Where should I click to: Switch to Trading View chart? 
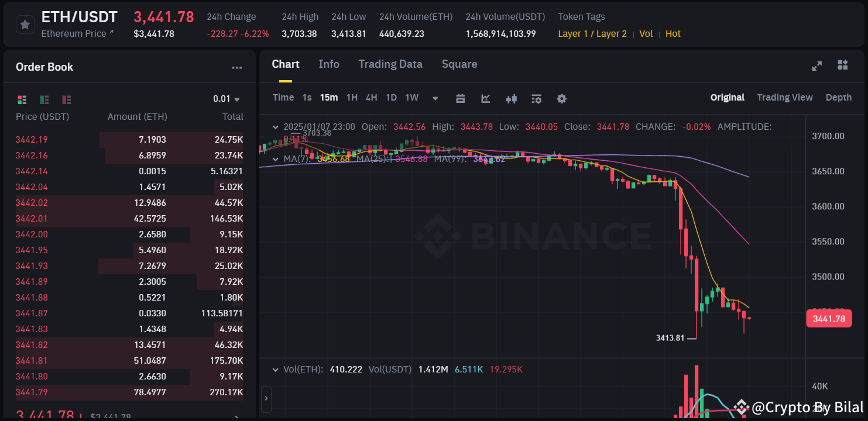[x=785, y=98]
